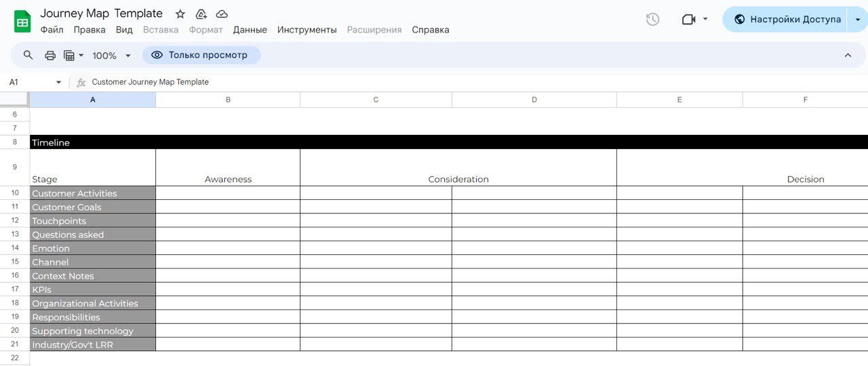Open the Вставка menu
The width and height of the screenshot is (868, 366).
(161, 30)
